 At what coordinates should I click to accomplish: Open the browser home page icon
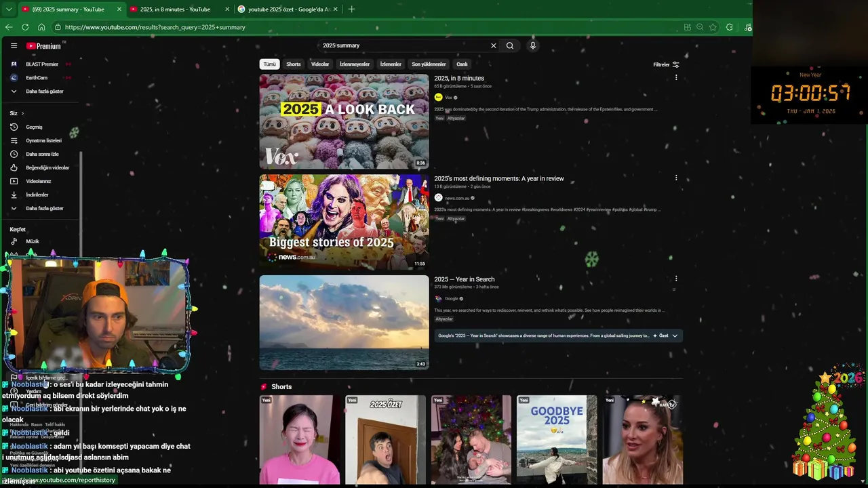coord(41,27)
